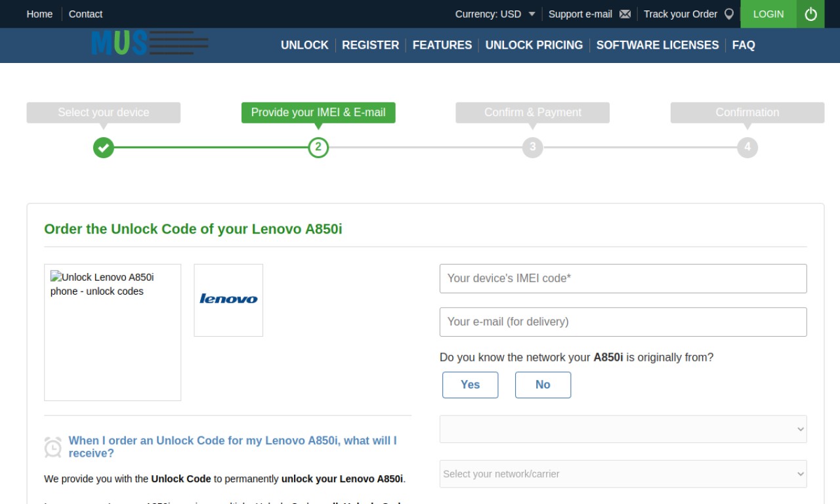Open the SOFTWARE LICENSES menu item
840x504 pixels.
point(658,45)
